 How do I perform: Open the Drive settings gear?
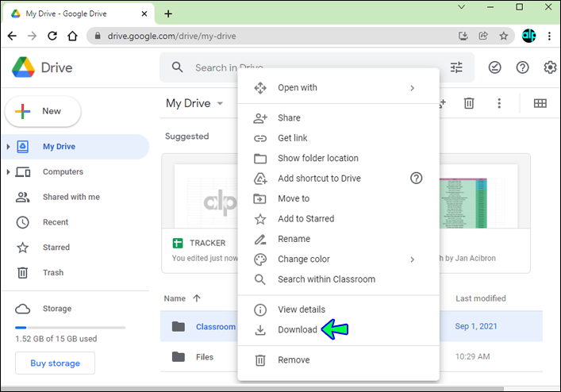pos(550,67)
